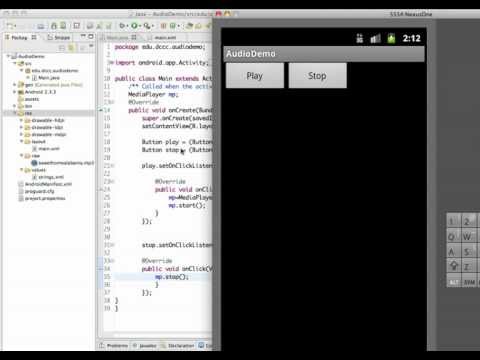
Task: Minimize the Package Explorer panel
Action: (x=83, y=36)
